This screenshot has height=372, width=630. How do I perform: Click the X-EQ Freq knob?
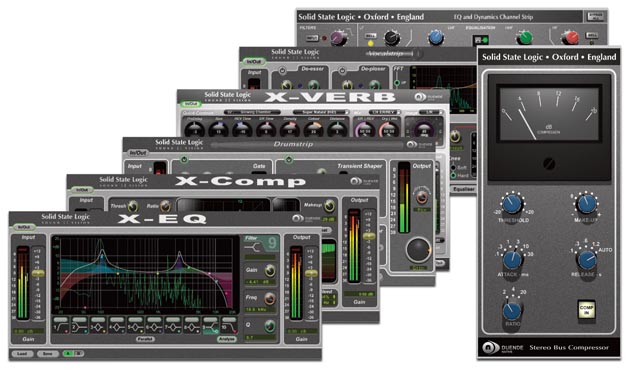[x=270, y=298]
